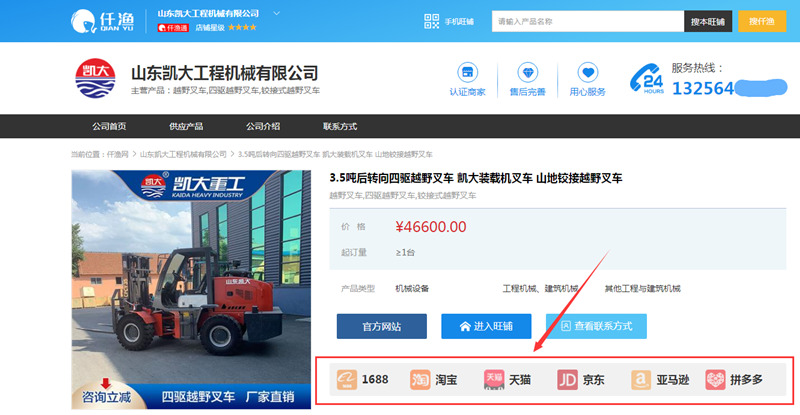Click the 山东凯大工程机械有限公司 heading
800x415 pixels.
click(224, 73)
